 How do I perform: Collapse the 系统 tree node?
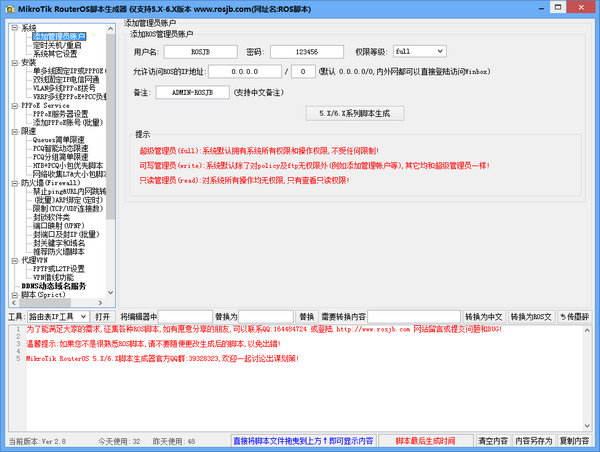click(x=15, y=28)
